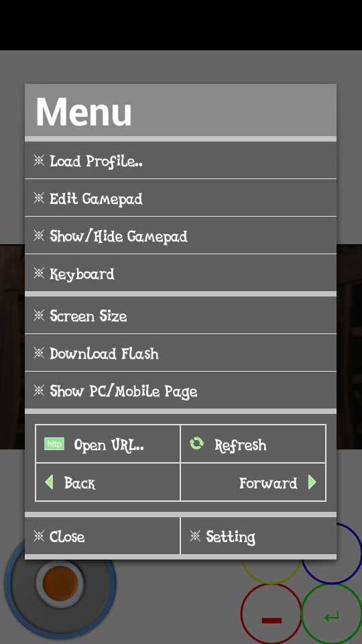Open URL.. button
362x644 pixels.
point(108,444)
